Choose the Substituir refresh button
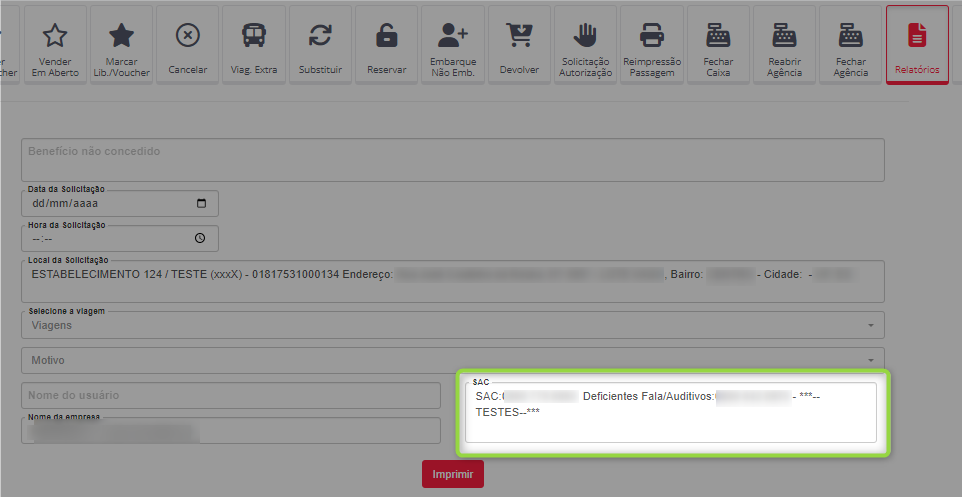 pos(320,45)
